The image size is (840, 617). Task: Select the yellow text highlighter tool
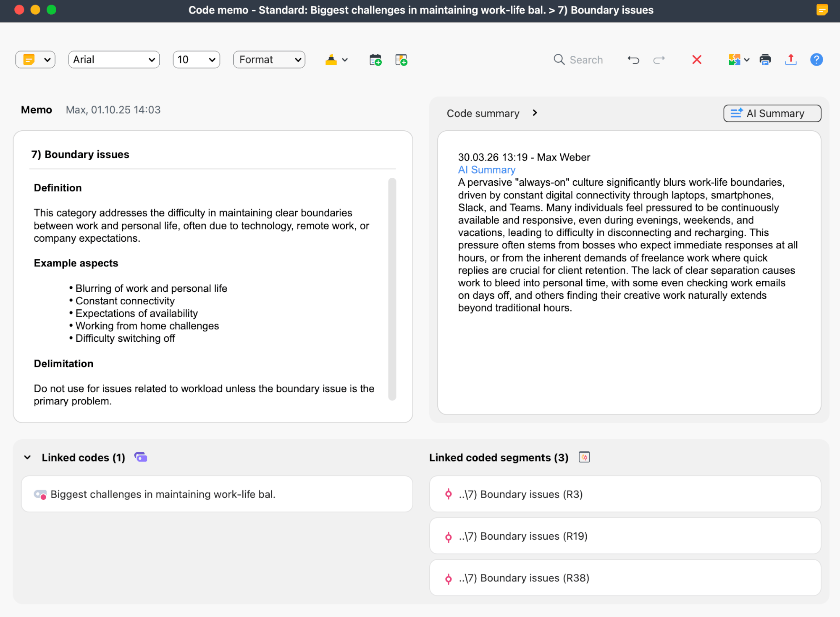(331, 59)
